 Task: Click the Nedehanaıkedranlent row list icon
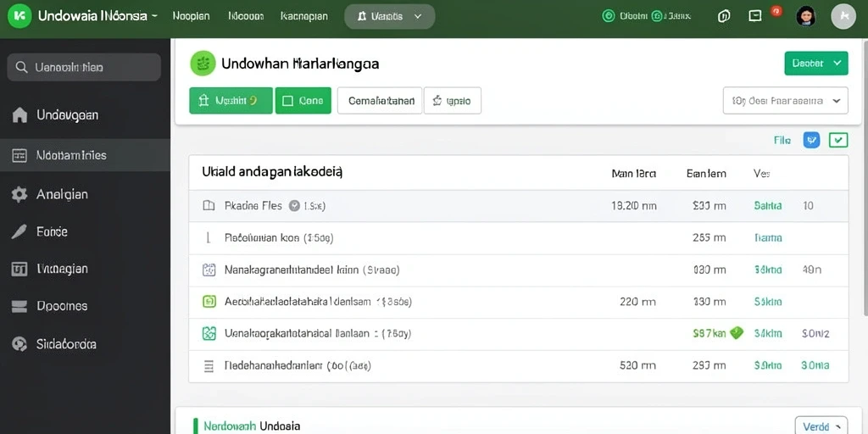point(209,365)
